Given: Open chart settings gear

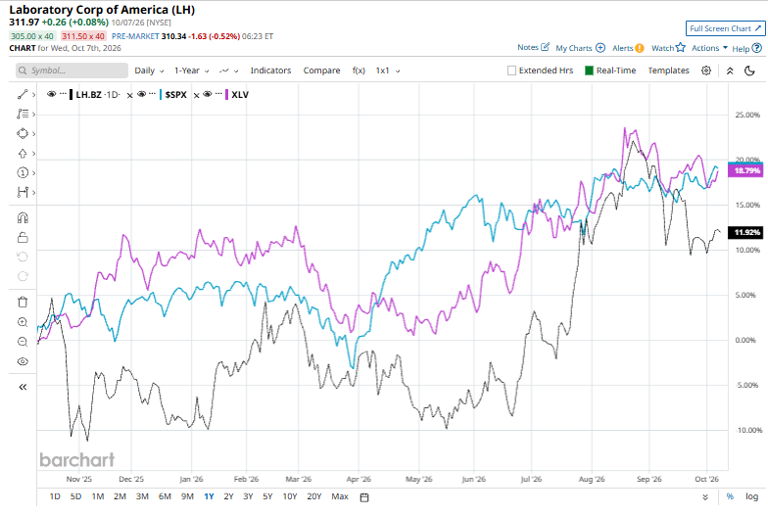Looking at the screenshot, I should pos(706,70).
